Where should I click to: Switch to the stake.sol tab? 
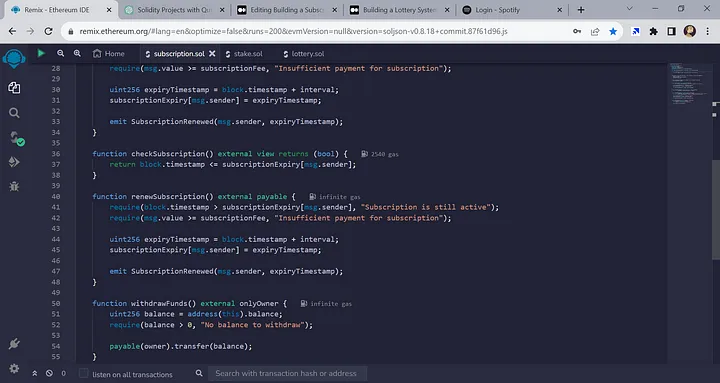tap(244, 54)
